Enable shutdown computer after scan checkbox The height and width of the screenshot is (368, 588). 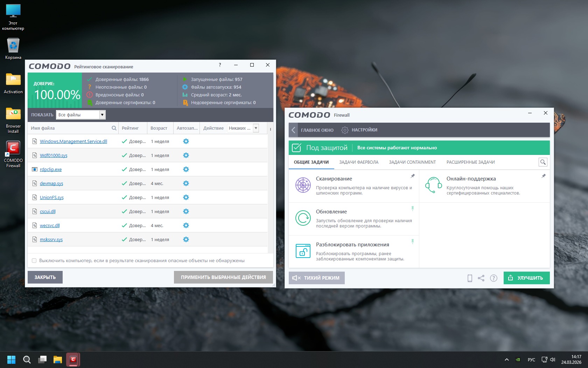[34, 260]
